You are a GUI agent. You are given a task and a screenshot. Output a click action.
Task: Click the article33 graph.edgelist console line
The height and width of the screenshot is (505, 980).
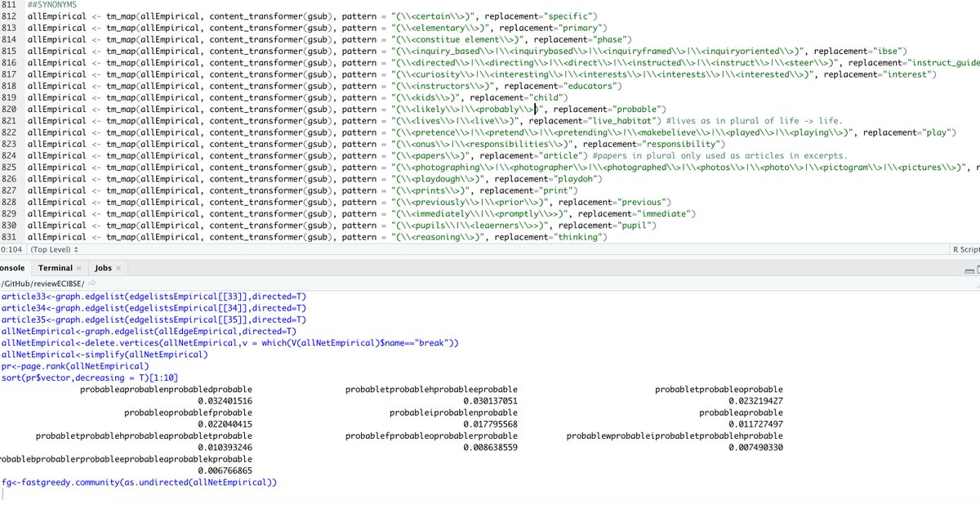click(x=154, y=297)
